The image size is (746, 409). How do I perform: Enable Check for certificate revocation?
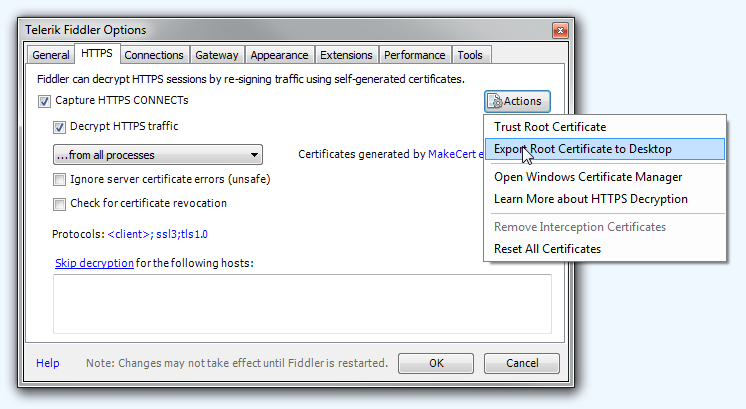pyautogui.click(x=59, y=204)
